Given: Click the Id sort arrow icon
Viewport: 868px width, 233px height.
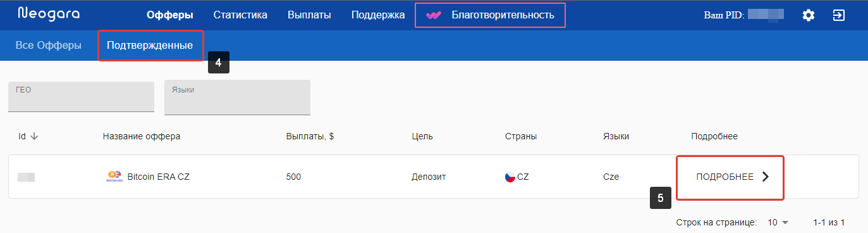Looking at the screenshot, I should pyautogui.click(x=34, y=136).
